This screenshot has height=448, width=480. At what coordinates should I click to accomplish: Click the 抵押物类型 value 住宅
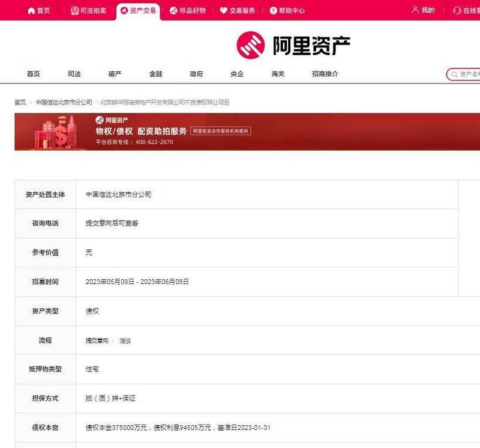coord(92,369)
